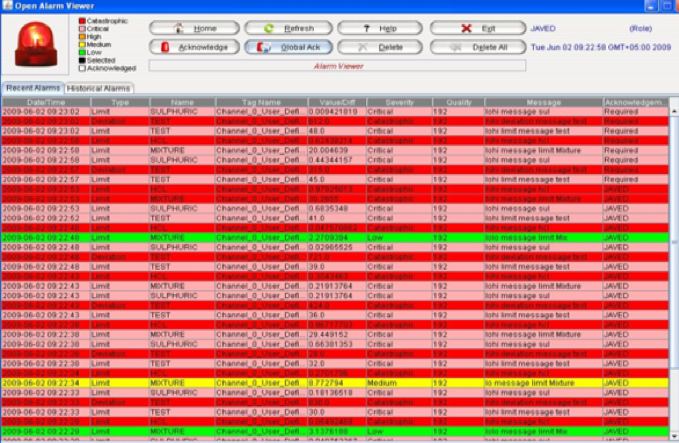Image resolution: width=679 pixels, height=443 pixels.
Task: Click the red Acknowledge icon
Action: [165, 47]
